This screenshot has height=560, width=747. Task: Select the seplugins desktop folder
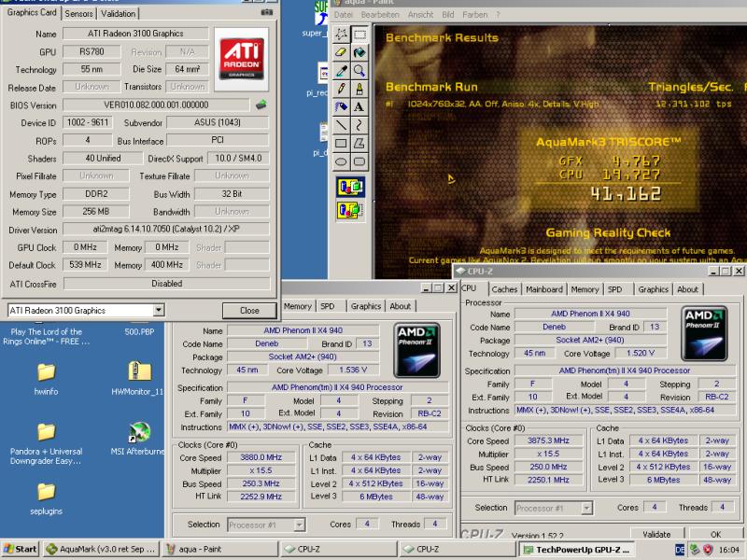pos(46,498)
